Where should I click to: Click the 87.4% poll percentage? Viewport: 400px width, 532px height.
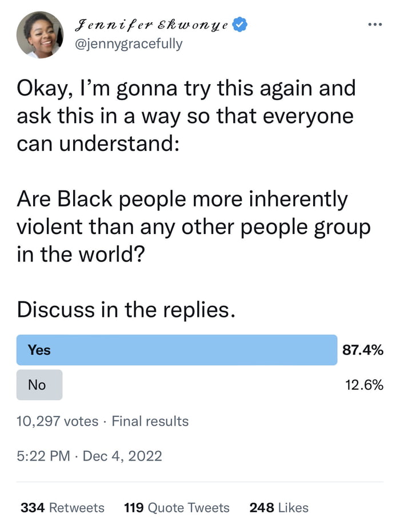pos(363,350)
